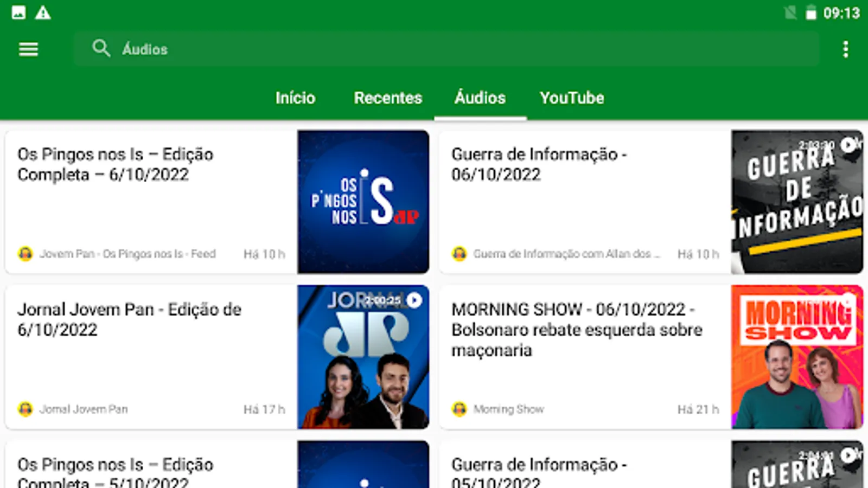Switch to the YouTube tab
Screen dimensions: 868x488
[572, 98]
